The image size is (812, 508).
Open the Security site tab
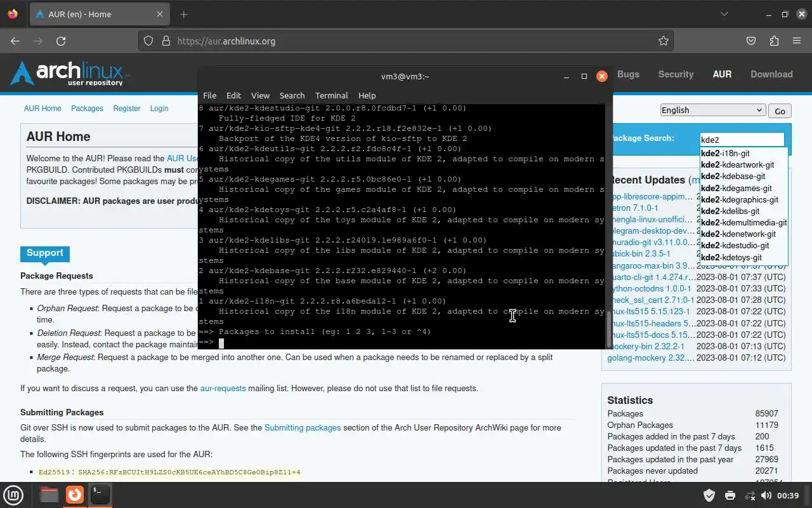coord(676,74)
